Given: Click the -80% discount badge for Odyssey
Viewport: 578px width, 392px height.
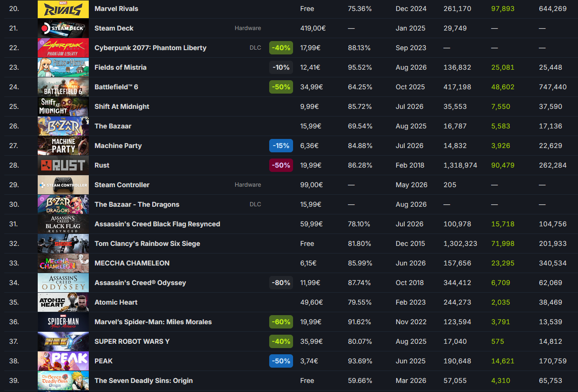Looking at the screenshot, I should click(281, 283).
